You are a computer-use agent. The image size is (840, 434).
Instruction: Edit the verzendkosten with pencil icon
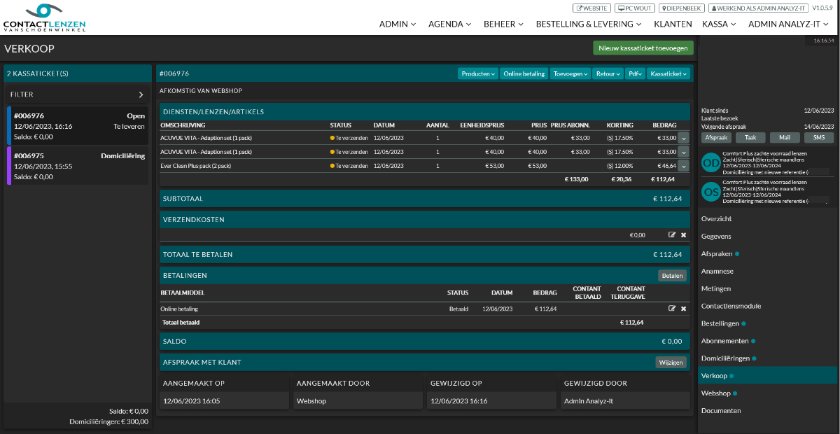(672, 235)
